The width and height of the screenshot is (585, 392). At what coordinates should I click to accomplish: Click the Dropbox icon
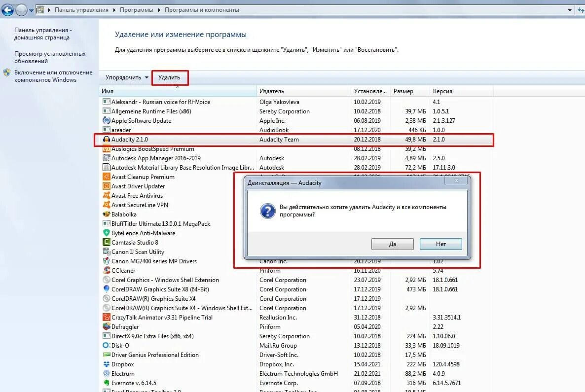click(x=107, y=364)
